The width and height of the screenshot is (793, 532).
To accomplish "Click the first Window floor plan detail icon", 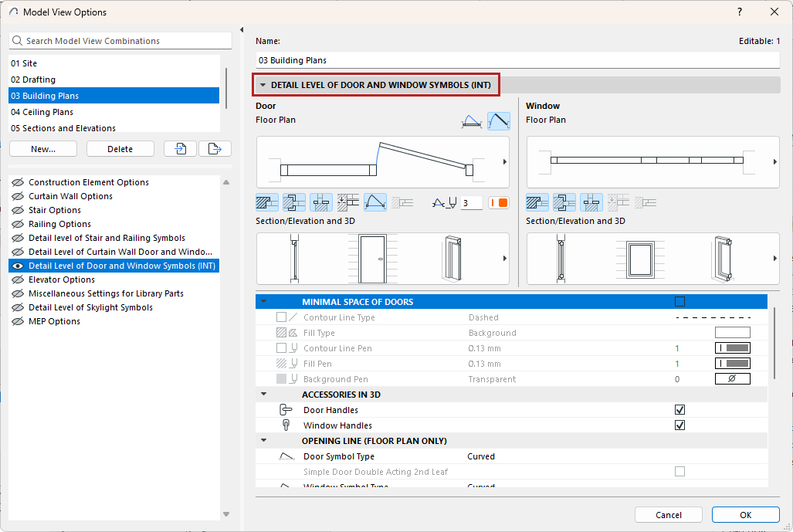I will [x=537, y=203].
